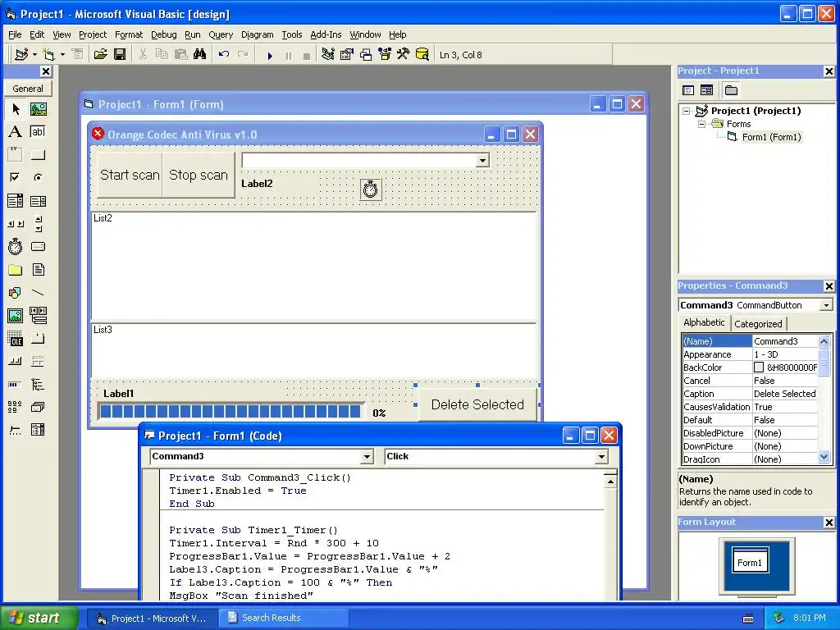Select the CommandButton control tool

[x=38, y=155]
